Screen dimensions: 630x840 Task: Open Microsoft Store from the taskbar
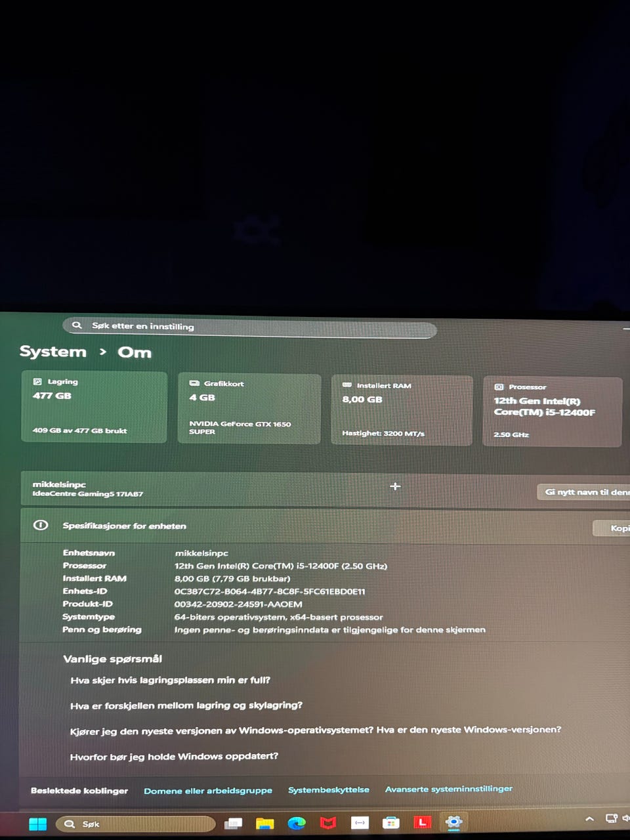tap(391, 822)
